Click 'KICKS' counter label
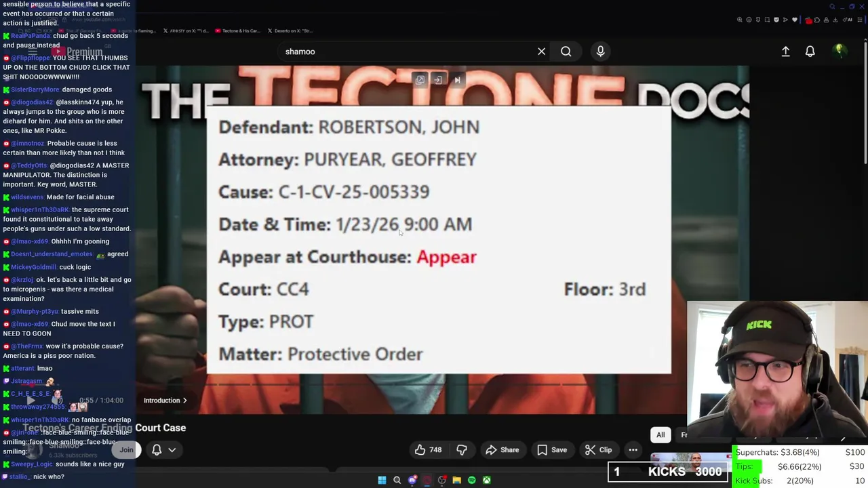Screen dimensions: 868x488 pyautogui.click(x=666, y=472)
